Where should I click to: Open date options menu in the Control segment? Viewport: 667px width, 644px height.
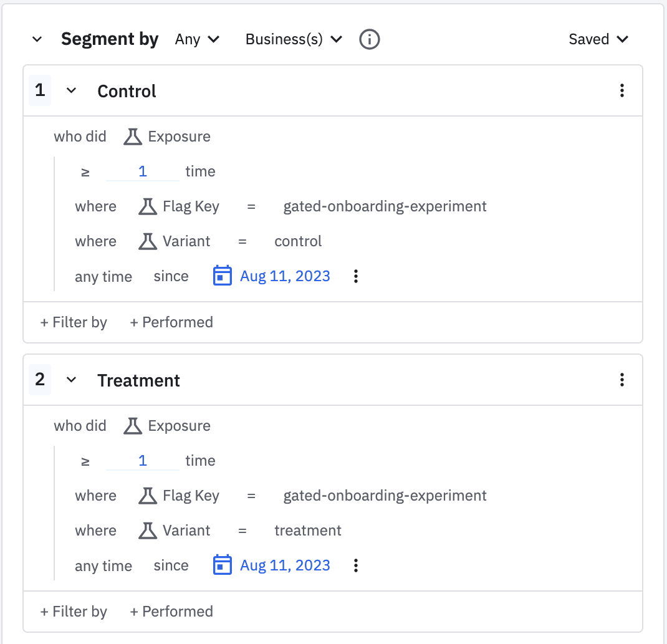click(355, 276)
